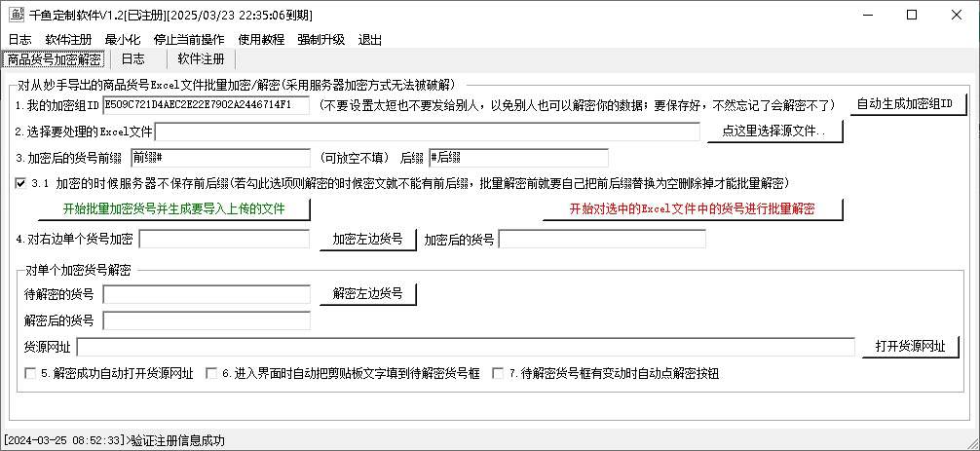Click the 待解密的货号 input field
Image resolution: width=980 pixels, height=451 pixels.
[x=206, y=294]
